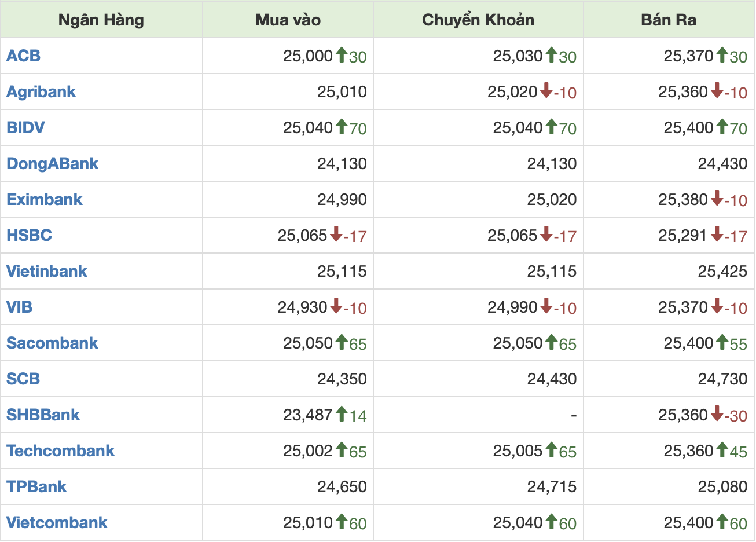Go to the Techcombank page link
Viewport: 756px width, 542px height.
pyautogui.click(x=60, y=451)
